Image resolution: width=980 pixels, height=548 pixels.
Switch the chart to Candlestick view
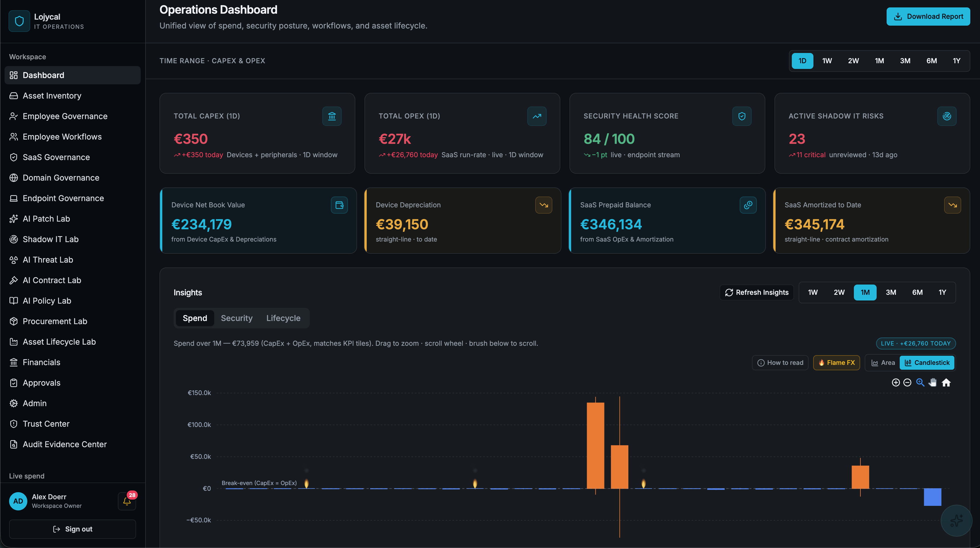927,363
